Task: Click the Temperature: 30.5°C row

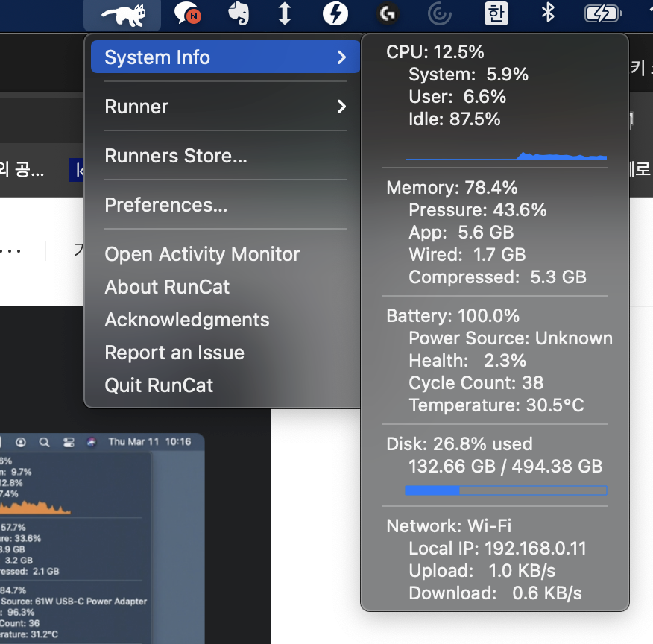Action: tap(496, 405)
